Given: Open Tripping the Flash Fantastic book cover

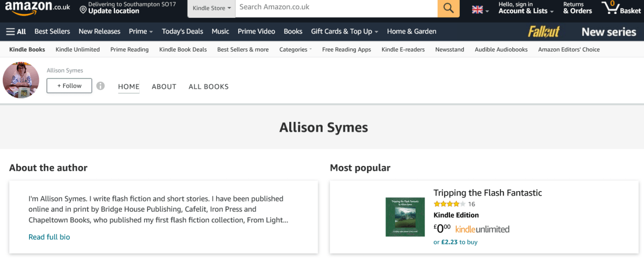Looking at the screenshot, I should pos(405,217).
